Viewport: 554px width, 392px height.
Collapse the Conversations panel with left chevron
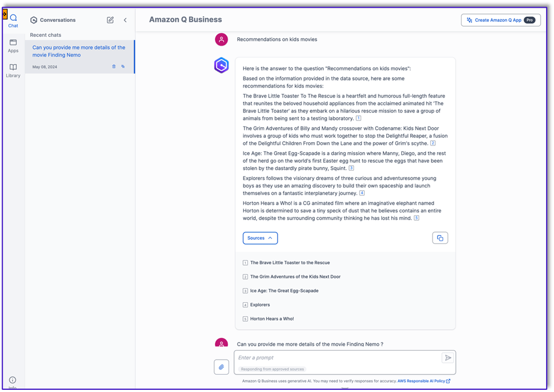coord(125,20)
